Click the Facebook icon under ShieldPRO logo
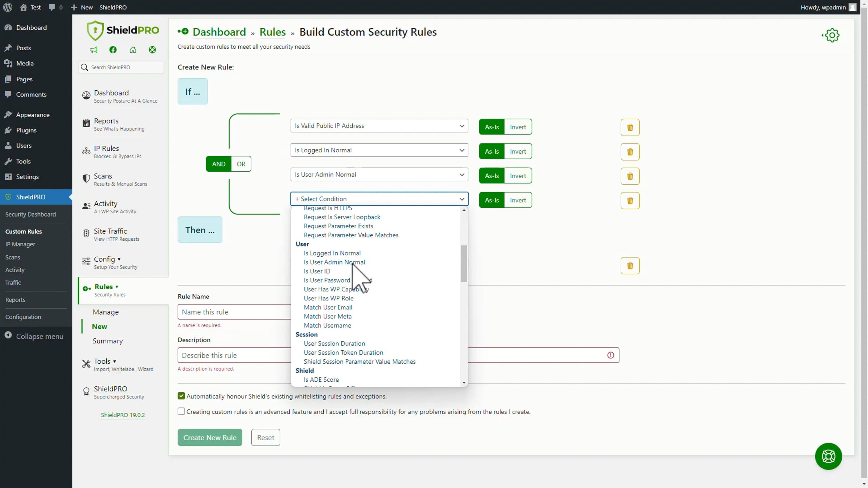Viewport: 868px width, 488px height. (113, 50)
